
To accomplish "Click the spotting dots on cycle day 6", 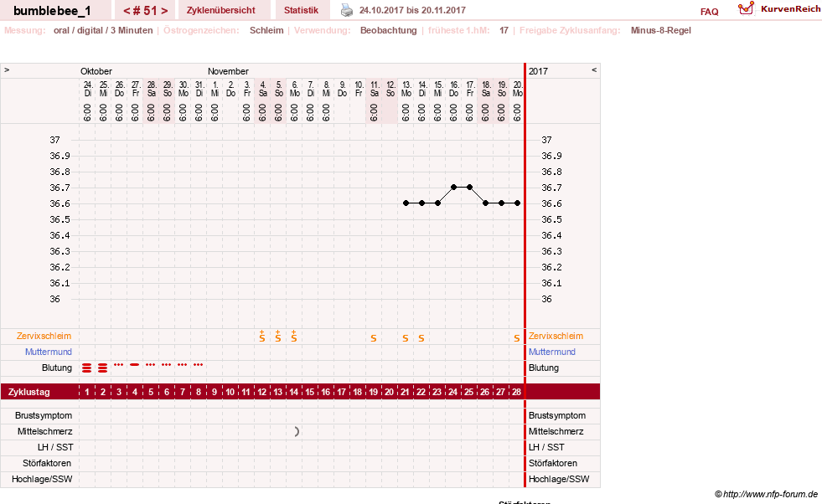I will pyautogui.click(x=166, y=364).
